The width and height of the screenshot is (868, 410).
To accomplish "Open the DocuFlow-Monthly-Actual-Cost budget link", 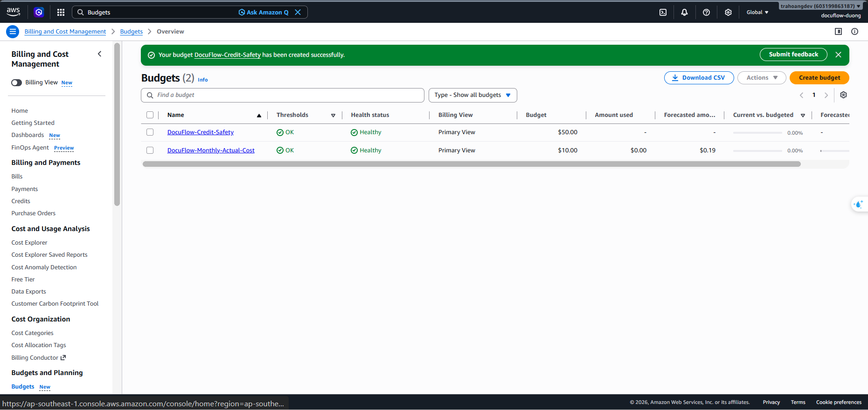I will tap(211, 150).
